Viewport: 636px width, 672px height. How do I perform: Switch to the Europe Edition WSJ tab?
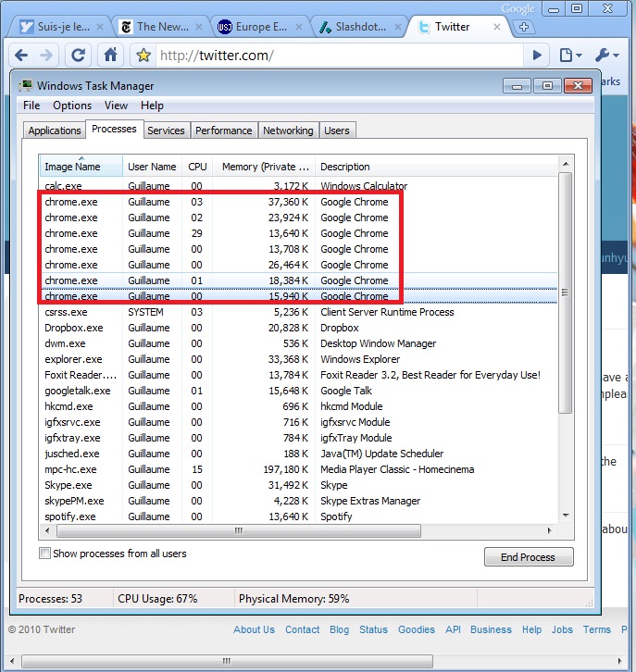(x=259, y=27)
